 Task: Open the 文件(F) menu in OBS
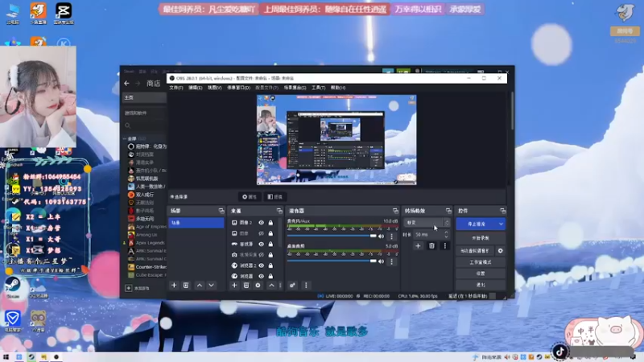[x=175, y=88]
